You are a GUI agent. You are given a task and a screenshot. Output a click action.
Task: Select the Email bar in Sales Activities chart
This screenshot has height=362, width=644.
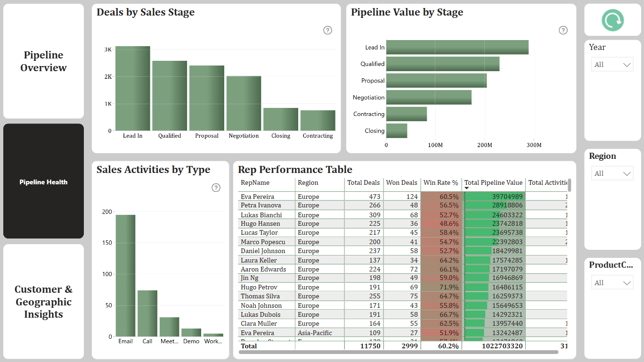(x=126, y=276)
